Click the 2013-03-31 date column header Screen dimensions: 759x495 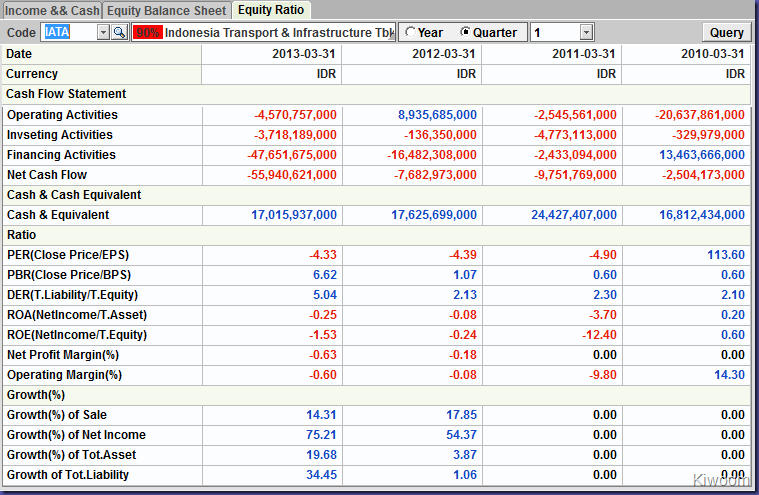304,54
